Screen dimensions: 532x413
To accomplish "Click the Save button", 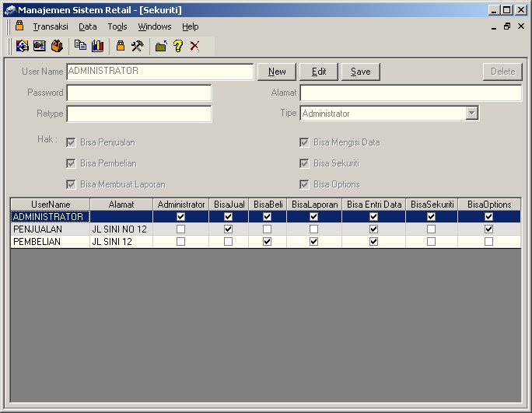I will coord(360,72).
